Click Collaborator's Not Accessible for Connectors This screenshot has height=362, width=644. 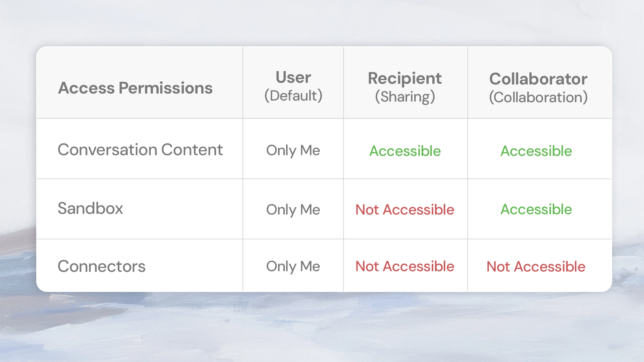[536, 267]
